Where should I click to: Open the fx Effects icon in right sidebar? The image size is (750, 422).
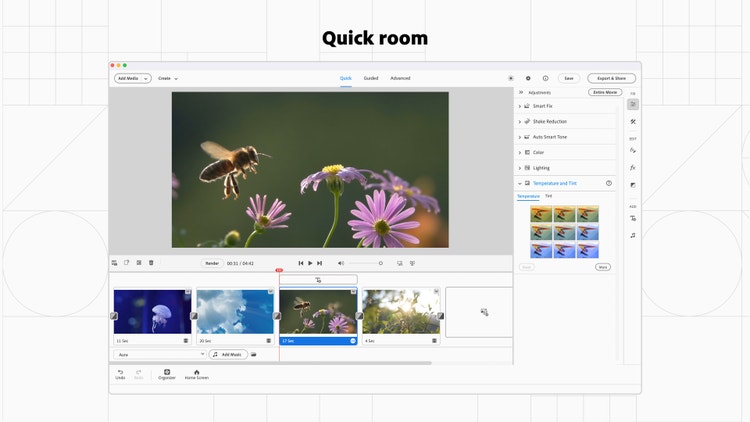pyautogui.click(x=633, y=168)
